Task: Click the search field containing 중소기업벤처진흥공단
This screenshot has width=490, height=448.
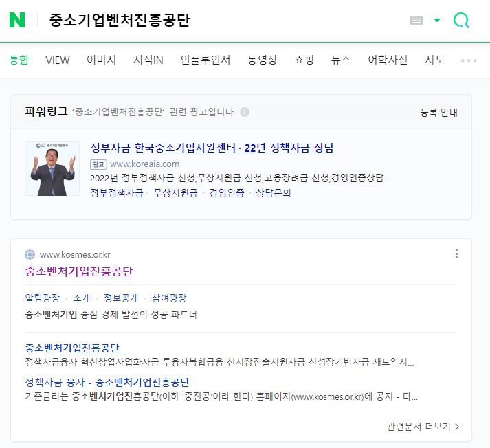Action: [x=120, y=20]
